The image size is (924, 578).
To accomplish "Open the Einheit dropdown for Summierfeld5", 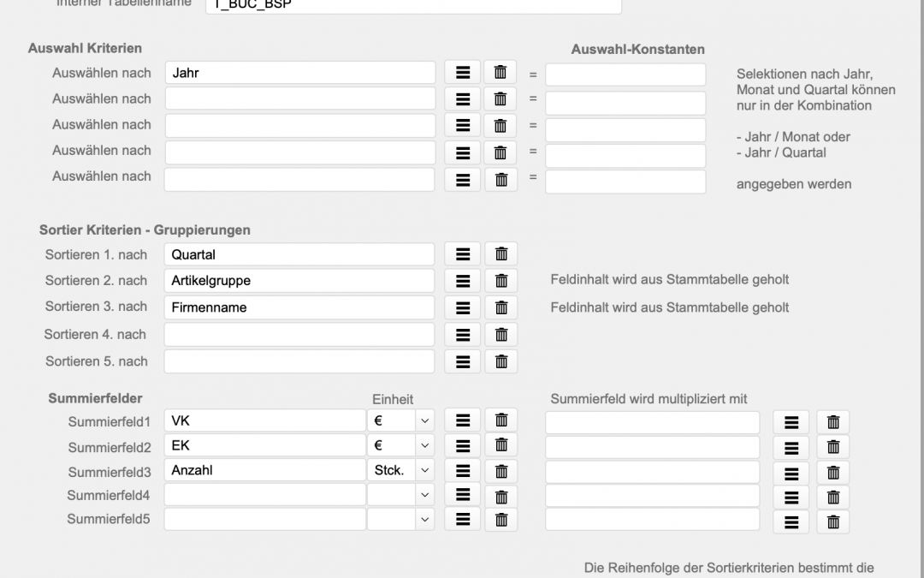I will [425, 519].
